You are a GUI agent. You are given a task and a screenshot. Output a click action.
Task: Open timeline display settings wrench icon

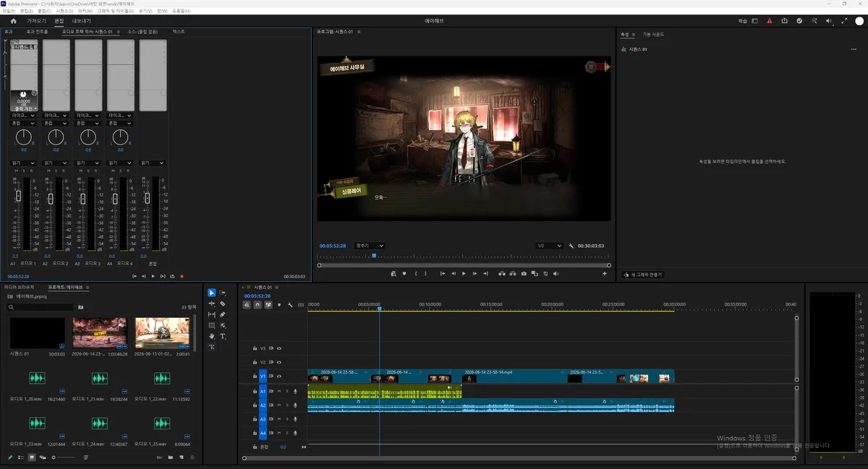(x=290, y=305)
